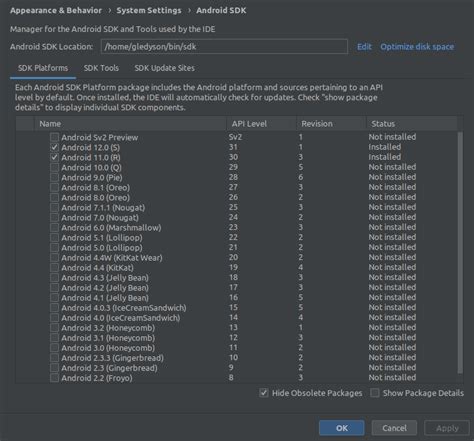The width and height of the screenshot is (474, 441).
Task: Select the API level 19 cell
Action: point(233,267)
